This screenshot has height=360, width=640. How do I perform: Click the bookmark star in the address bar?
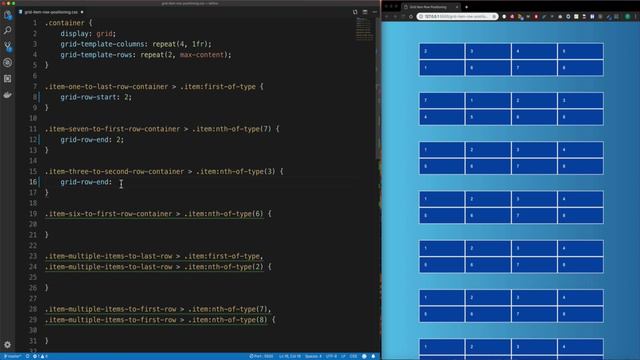point(494,17)
